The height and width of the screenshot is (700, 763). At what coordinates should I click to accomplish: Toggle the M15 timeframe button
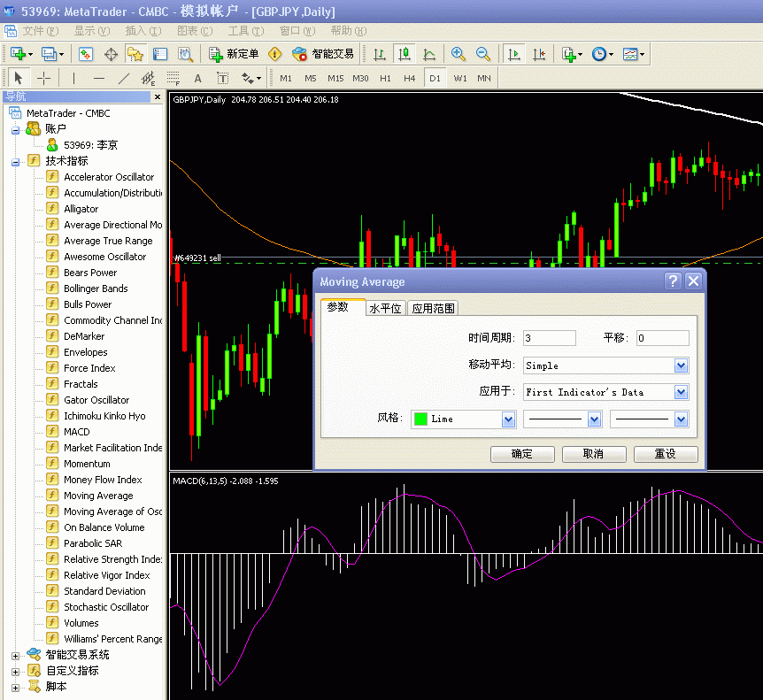pos(335,78)
